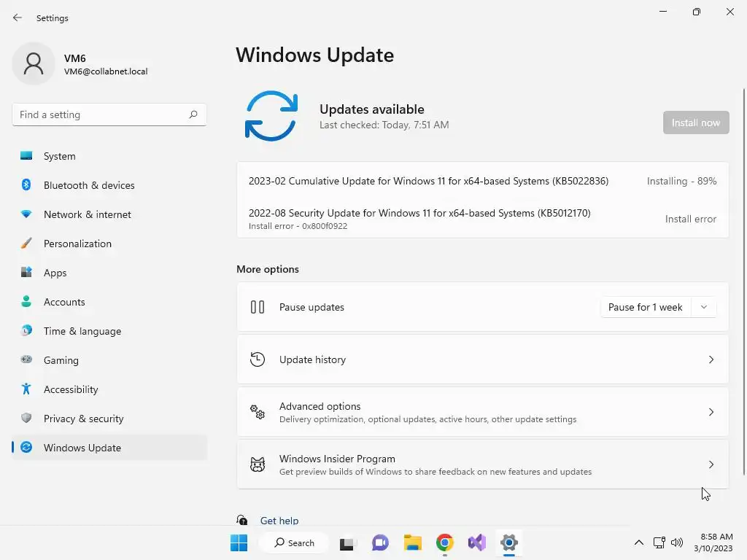
Task: Open Bluetooth & devices settings
Action: coord(109,185)
